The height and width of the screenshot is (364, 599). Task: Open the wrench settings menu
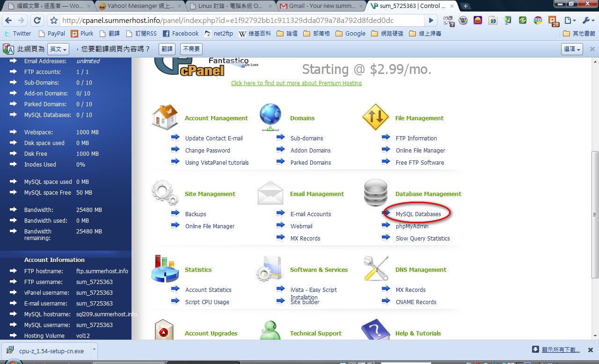pyautogui.click(x=588, y=21)
